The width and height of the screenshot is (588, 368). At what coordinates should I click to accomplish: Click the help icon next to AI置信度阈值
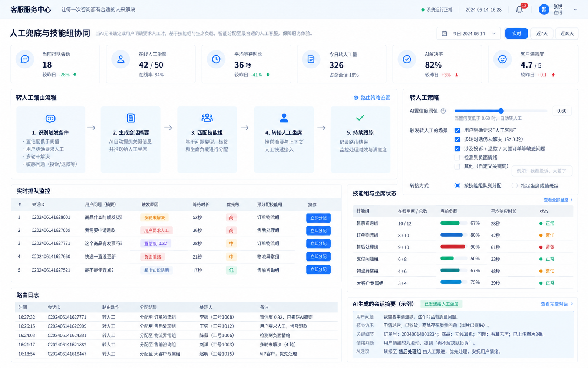pos(443,111)
